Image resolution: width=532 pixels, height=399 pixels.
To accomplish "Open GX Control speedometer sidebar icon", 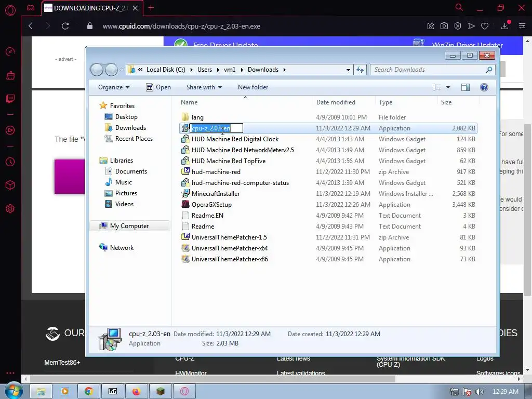I will pos(10,51).
